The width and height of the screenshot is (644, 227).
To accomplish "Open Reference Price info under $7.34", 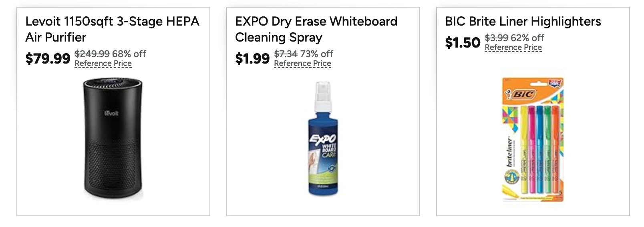I will pos(302,63).
